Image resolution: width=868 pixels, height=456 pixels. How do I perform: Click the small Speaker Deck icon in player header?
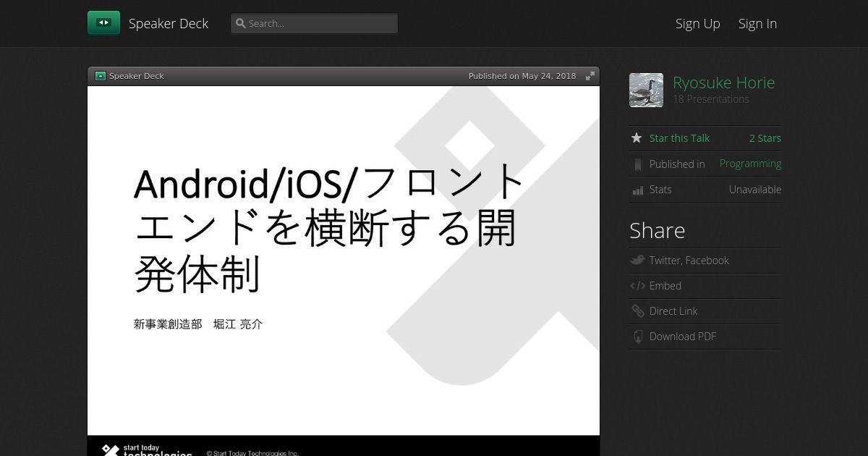point(101,76)
